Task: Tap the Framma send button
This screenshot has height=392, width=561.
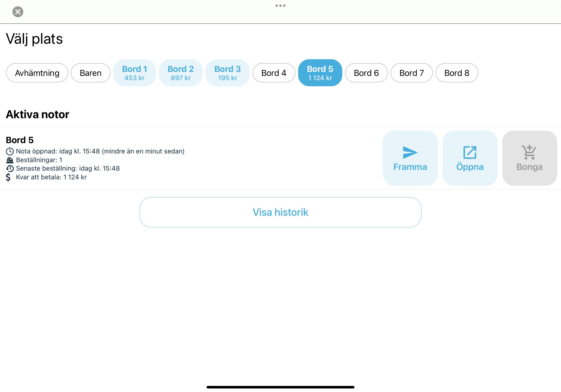Action: (410, 158)
